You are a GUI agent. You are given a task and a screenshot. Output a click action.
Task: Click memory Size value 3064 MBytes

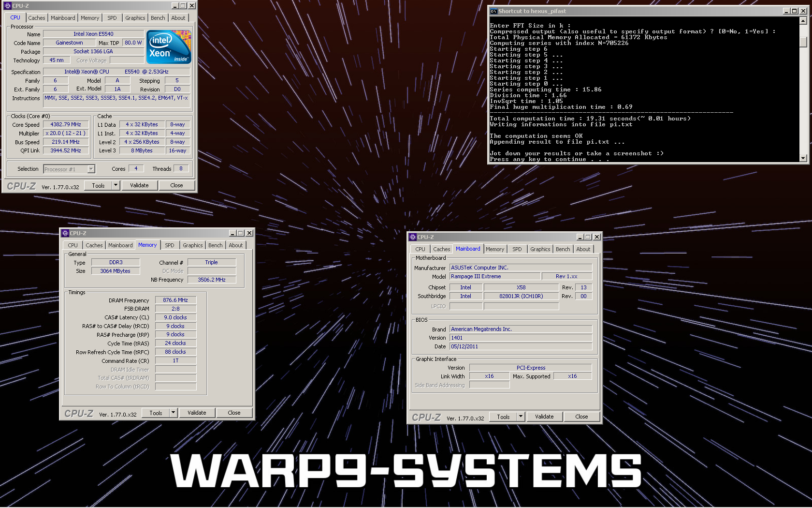(115, 271)
